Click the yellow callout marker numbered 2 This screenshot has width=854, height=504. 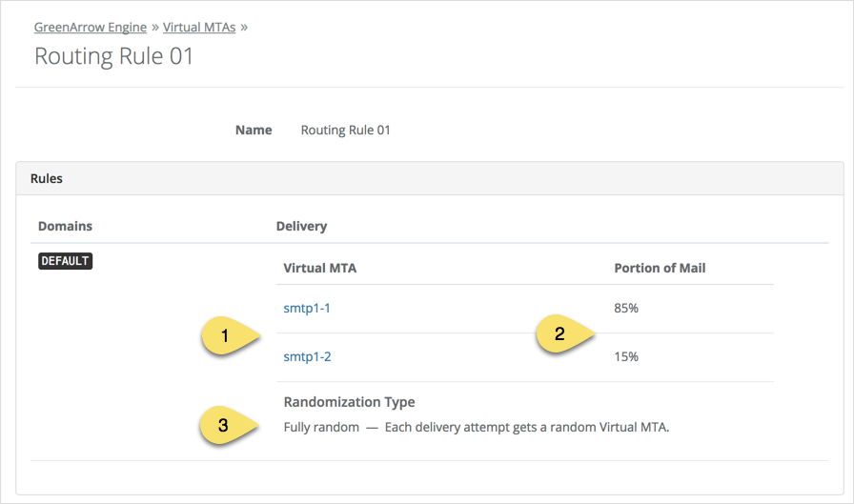pos(562,334)
